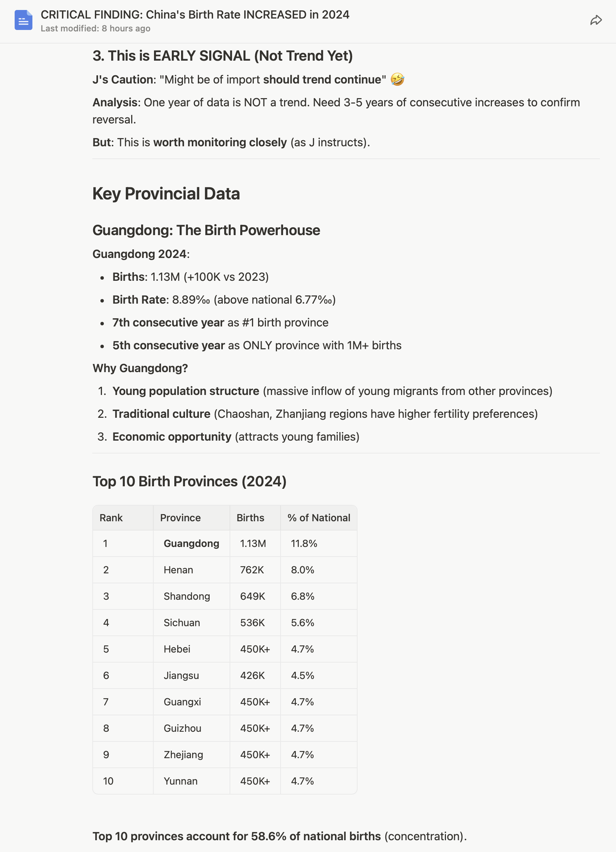Image resolution: width=616 pixels, height=852 pixels.
Task: Select the Jiangsu 426K births cell
Action: click(x=252, y=675)
